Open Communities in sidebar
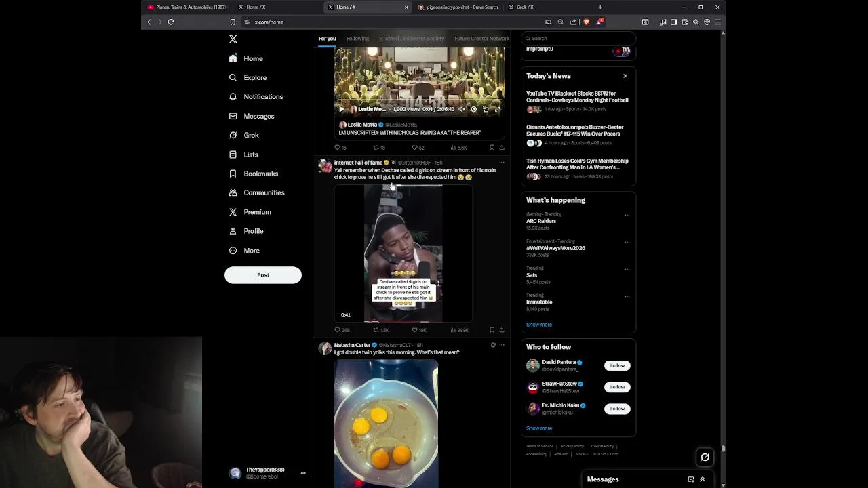This screenshot has width=868, height=488. click(256, 192)
